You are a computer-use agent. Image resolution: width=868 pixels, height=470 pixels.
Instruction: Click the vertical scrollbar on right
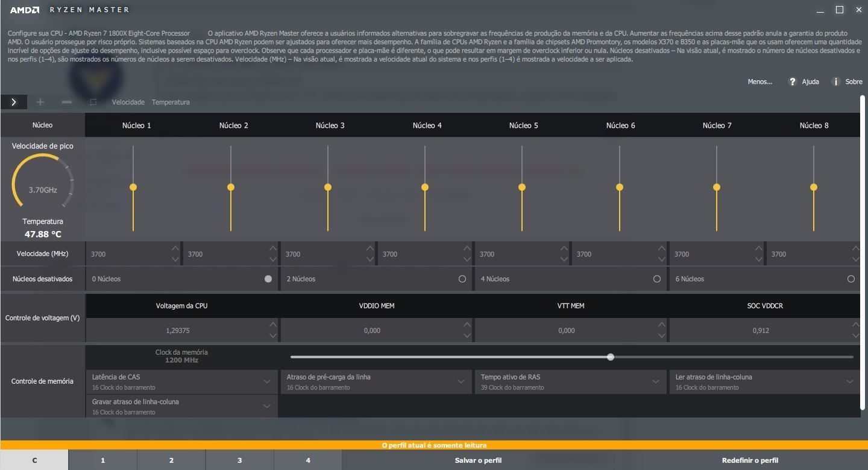[x=863, y=253]
